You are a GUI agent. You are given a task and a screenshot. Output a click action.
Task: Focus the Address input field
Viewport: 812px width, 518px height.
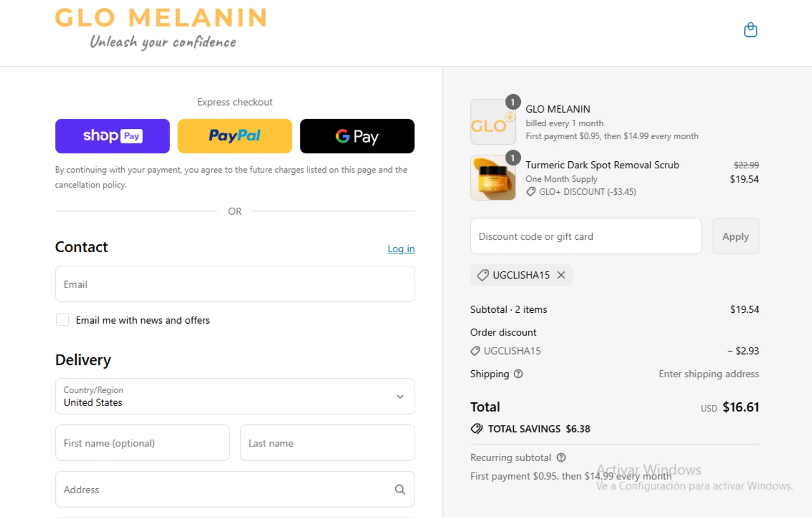[235, 489]
